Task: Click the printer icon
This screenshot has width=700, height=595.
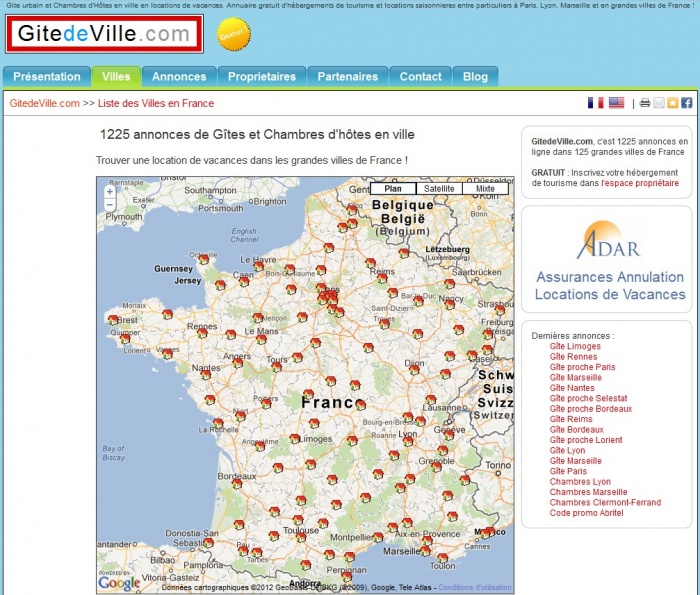Action: pyautogui.click(x=644, y=103)
